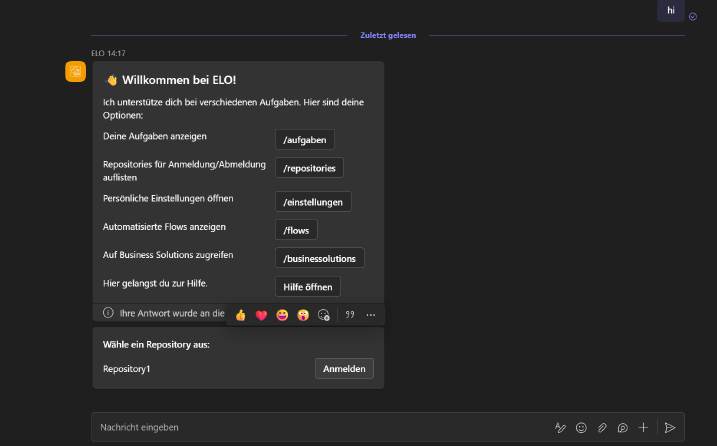Click 'Deine Aufgaben anzeigen' text
This screenshot has width=717, height=446.
coord(155,136)
